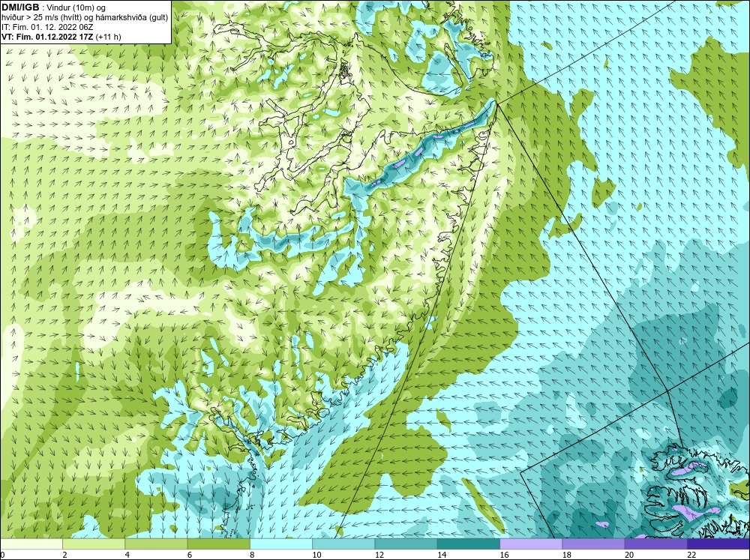Click the olive green 6–8 m/s legend swatch
This screenshot has width=750, height=560.
point(218,544)
